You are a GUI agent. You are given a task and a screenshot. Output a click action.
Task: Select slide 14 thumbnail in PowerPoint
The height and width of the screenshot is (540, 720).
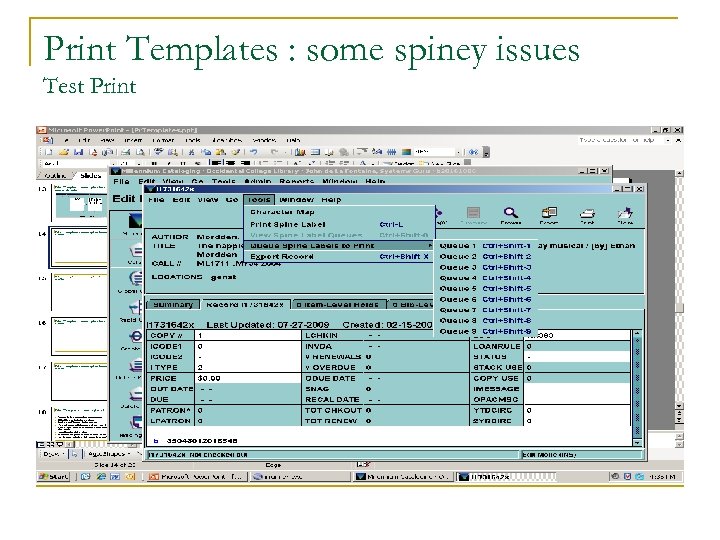[79, 247]
